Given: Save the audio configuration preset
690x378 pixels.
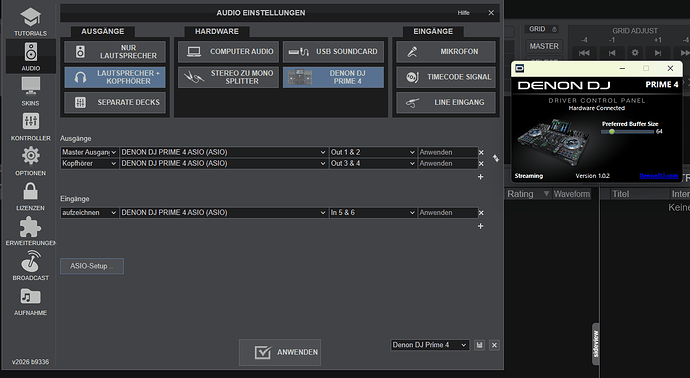Looking at the screenshot, I should (479, 345).
